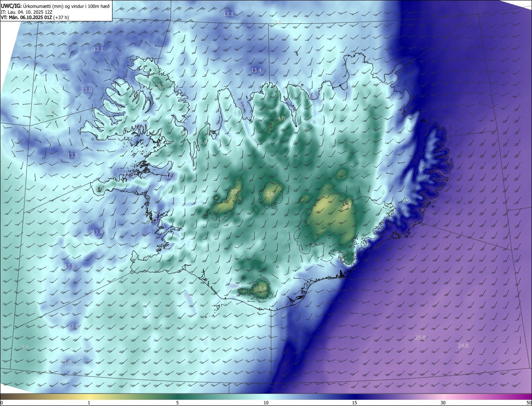Click the 8.2 value on the map
This screenshot has width=532, height=406.
(x=170, y=309)
